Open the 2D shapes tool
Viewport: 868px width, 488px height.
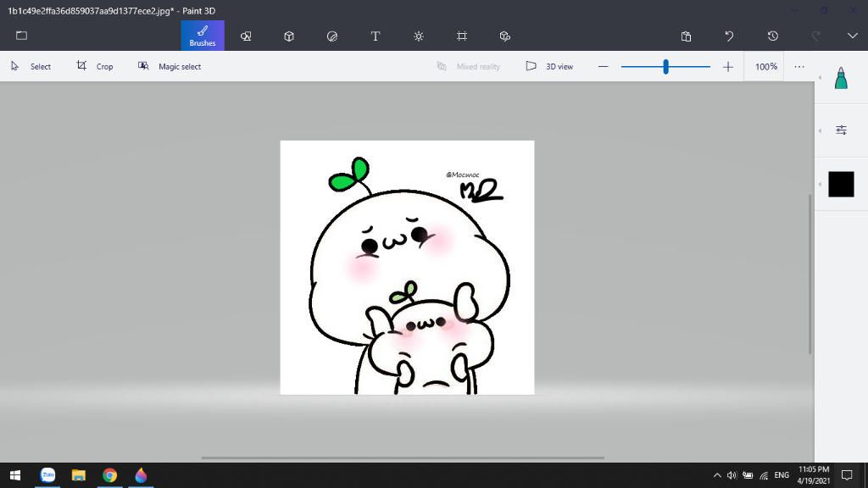(x=246, y=36)
